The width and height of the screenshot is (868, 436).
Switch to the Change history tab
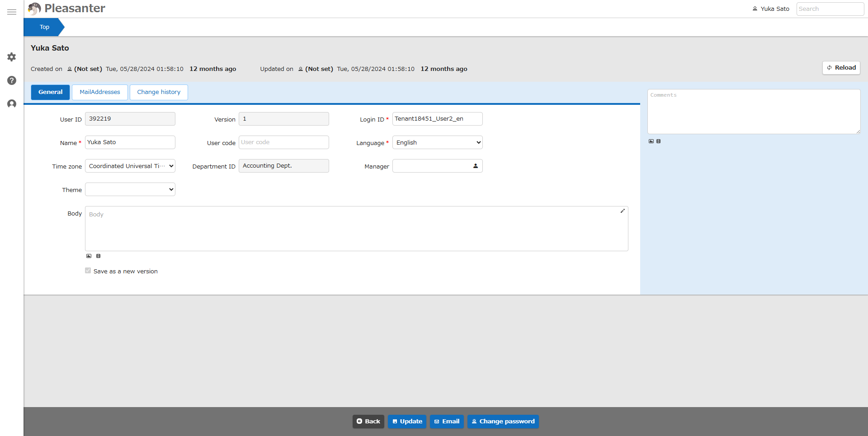point(159,92)
